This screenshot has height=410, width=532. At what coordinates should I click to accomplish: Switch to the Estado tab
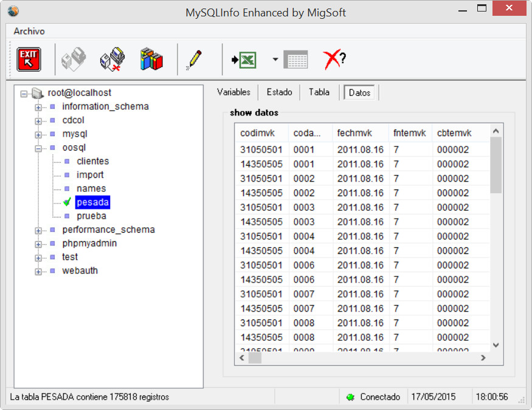click(279, 92)
